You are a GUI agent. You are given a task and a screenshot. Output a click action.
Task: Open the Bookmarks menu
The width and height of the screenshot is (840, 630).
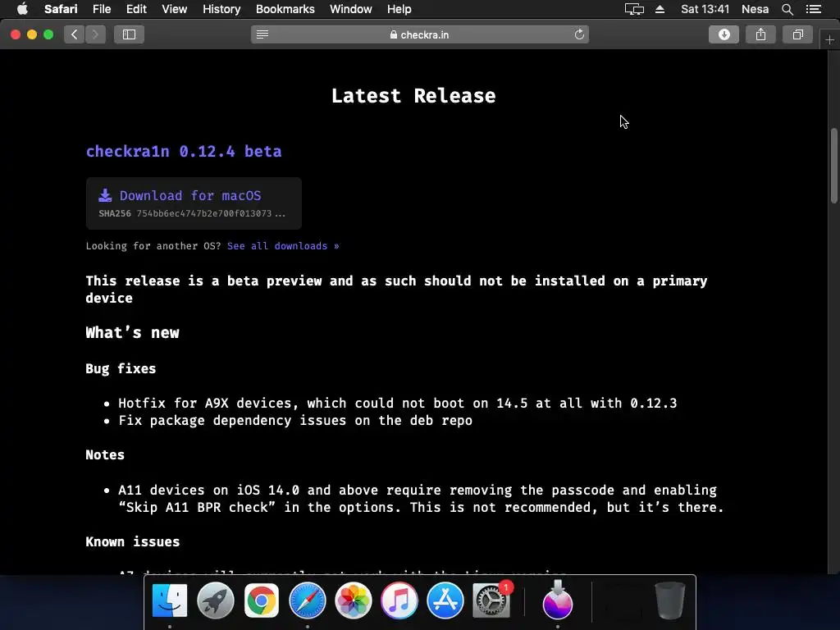pos(285,9)
